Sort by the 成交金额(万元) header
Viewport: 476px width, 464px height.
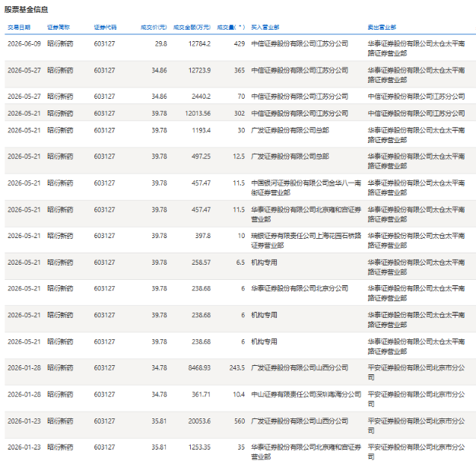point(192,27)
